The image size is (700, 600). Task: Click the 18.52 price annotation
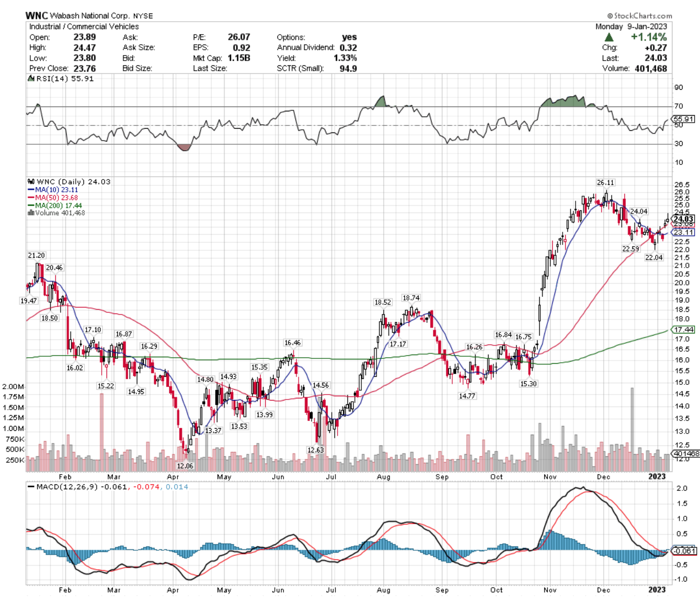(x=382, y=303)
